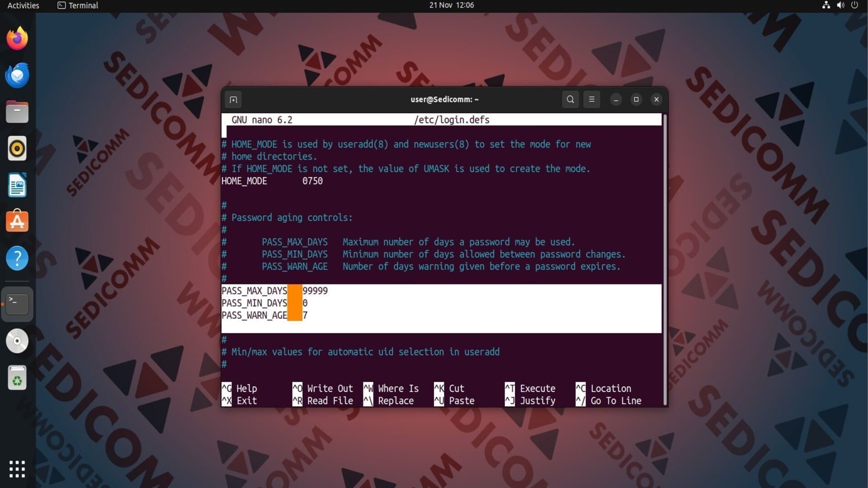Screen dimensions: 868x488
Task: Click the power icon in top bar
Action: coord(854,5)
